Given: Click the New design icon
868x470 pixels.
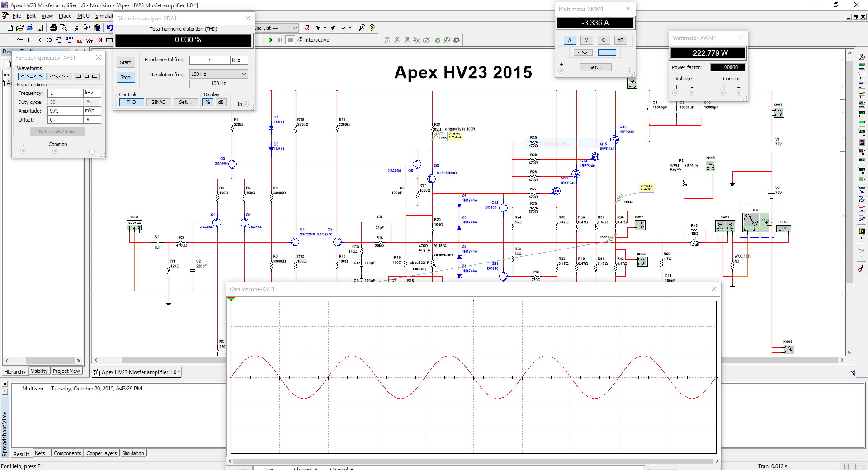Looking at the screenshot, I should (x=10, y=28).
